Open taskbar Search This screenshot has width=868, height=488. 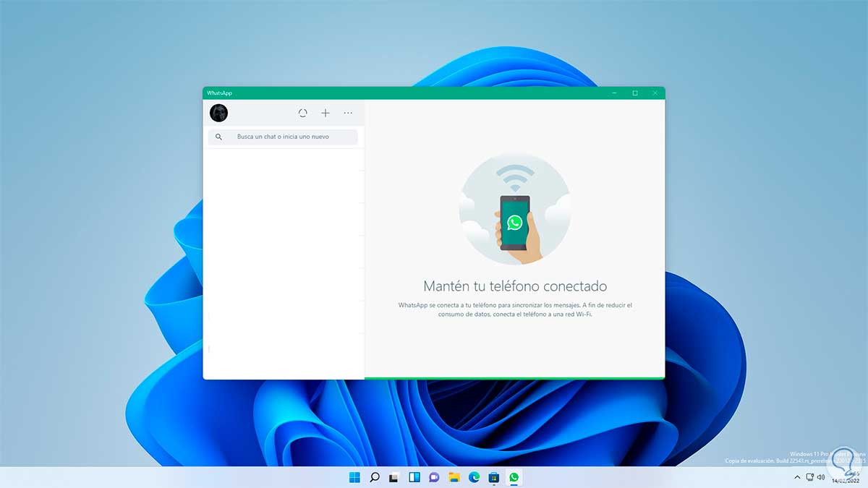[x=375, y=477]
